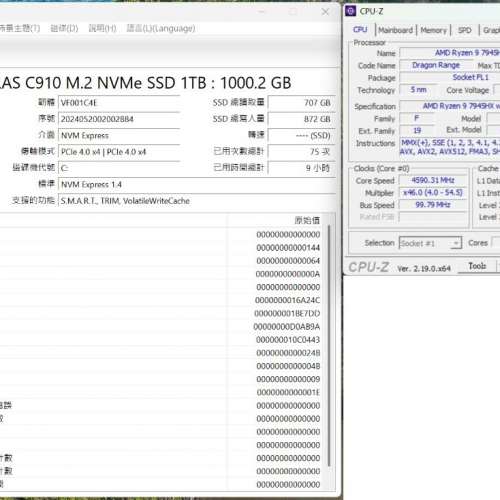Click the firmware field showing VF001C4E
Image resolution: width=500 pixels, height=500 pixels.
point(119,103)
